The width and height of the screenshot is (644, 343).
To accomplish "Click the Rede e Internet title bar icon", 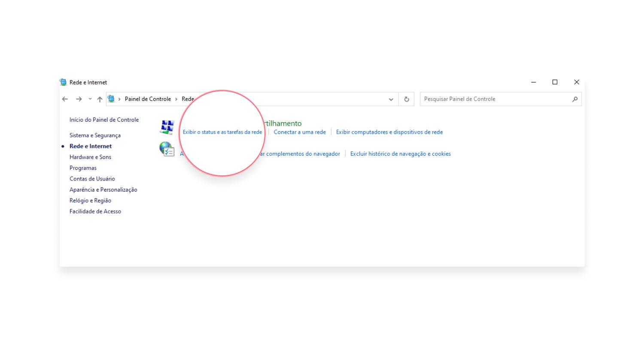I will click(x=64, y=82).
